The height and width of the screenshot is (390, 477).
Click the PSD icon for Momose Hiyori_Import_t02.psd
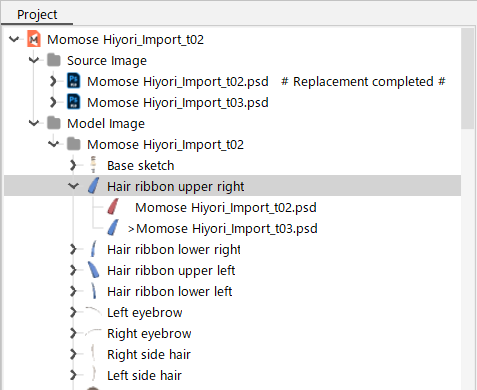(x=73, y=81)
